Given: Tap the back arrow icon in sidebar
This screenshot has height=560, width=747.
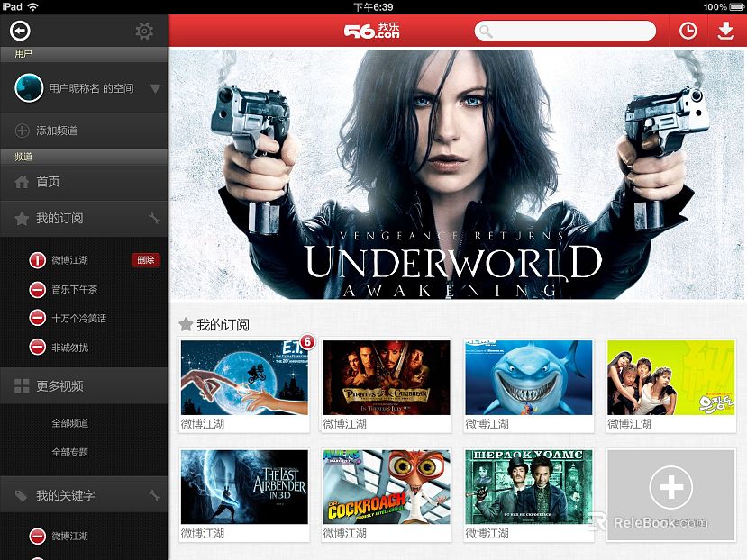Looking at the screenshot, I should (20, 31).
